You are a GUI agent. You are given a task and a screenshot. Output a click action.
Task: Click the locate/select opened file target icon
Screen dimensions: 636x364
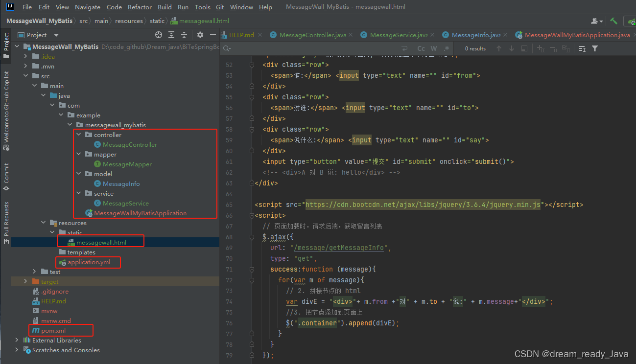159,35
